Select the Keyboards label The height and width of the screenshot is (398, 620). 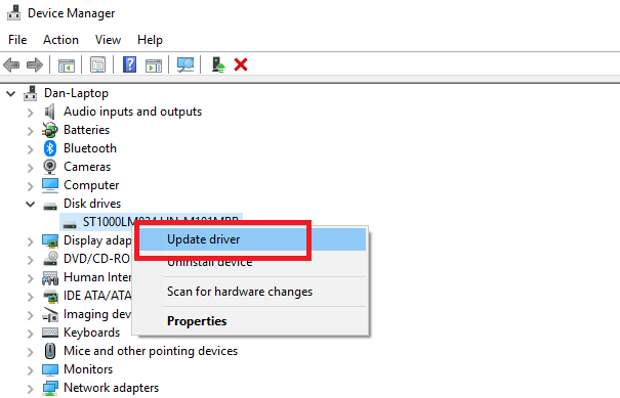(x=92, y=332)
